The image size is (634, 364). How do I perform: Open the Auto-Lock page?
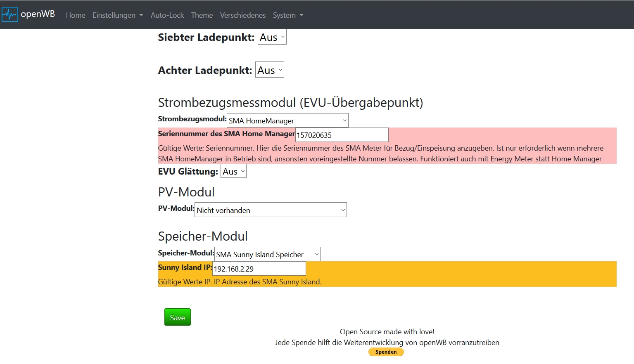pos(167,15)
